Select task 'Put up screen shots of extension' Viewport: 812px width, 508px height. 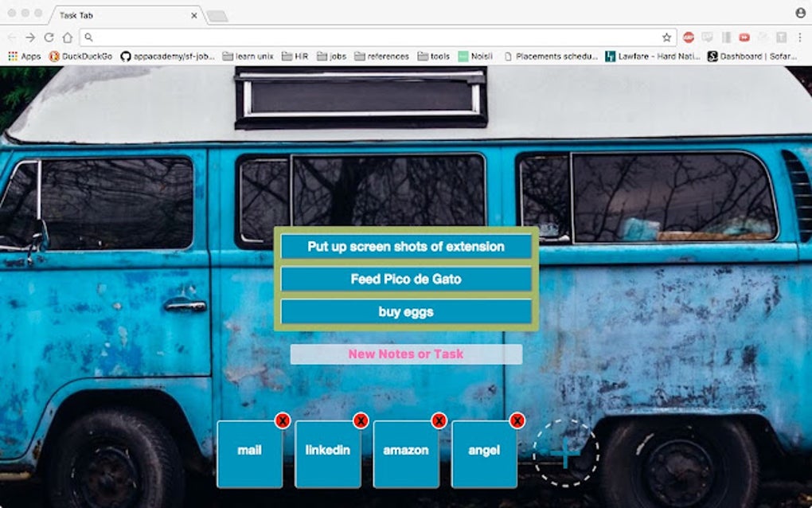point(406,247)
